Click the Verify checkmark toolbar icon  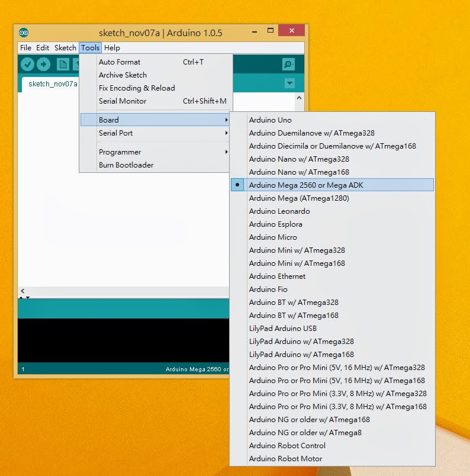click(27, 65)
